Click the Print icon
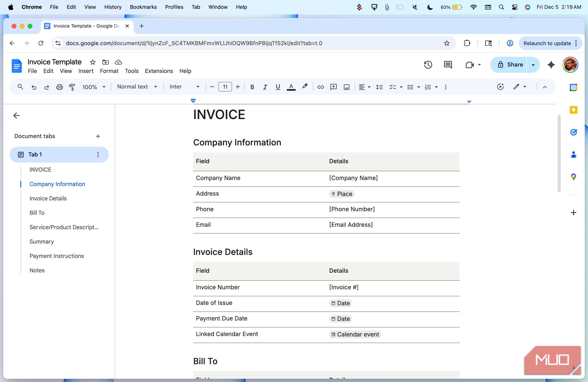 [59, 87]
